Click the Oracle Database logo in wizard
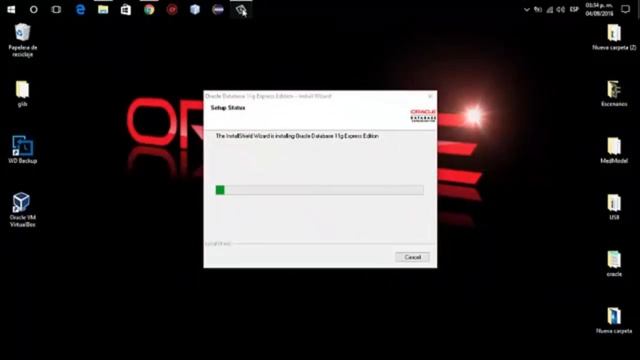 point(423,116)
